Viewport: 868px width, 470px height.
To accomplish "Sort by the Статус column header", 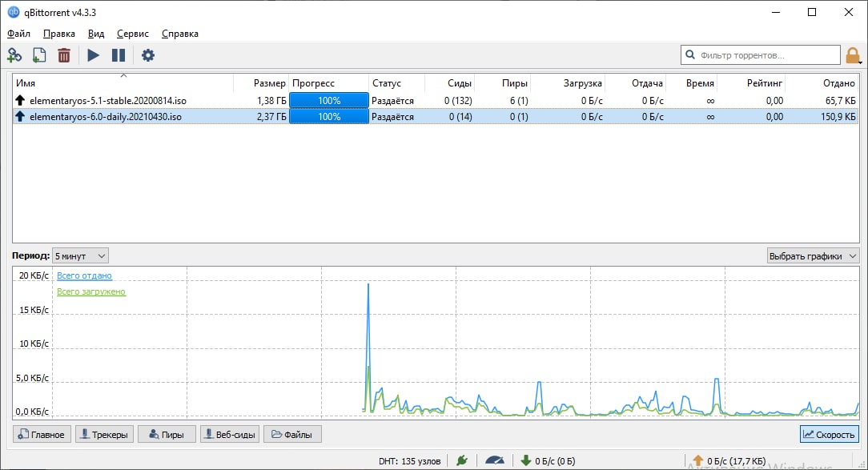I will coord(397,83).
